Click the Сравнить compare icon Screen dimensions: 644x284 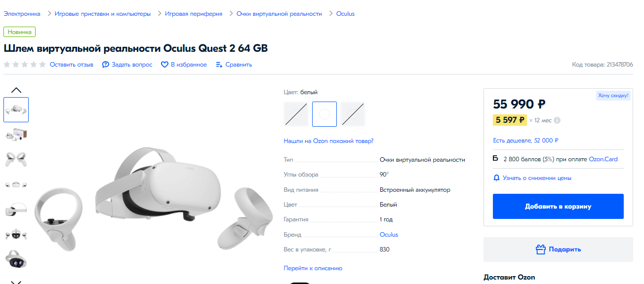tap(219, 65)
